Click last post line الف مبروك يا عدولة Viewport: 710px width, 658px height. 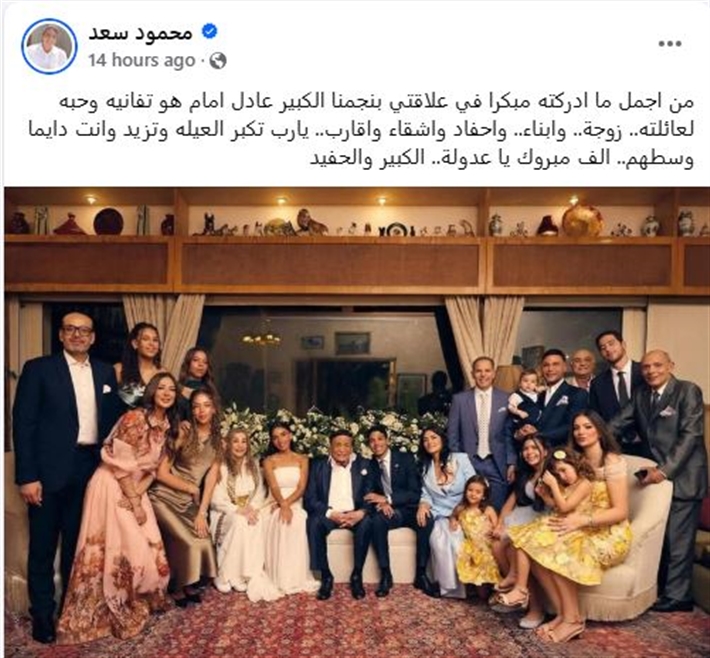point(501,158)
